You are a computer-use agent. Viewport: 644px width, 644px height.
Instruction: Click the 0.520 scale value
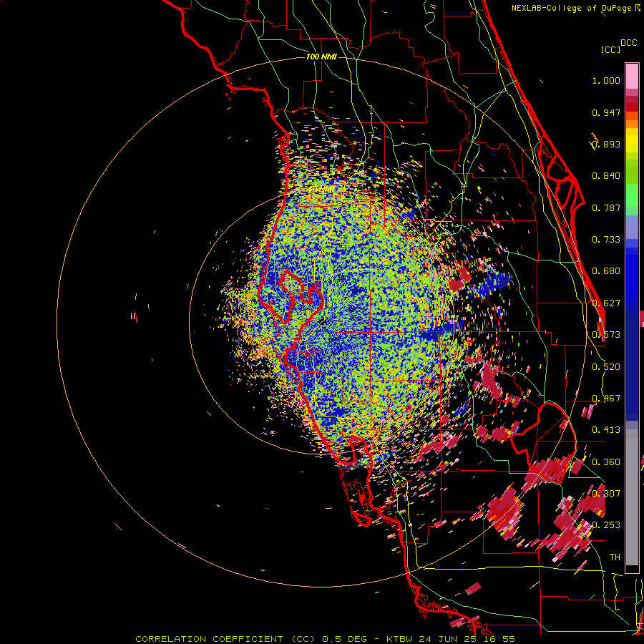(x=606, y=367)
